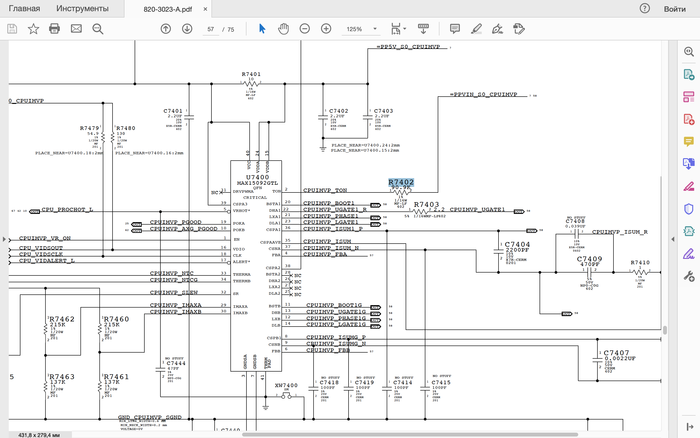Switch to the Главная tab
The height and width of the screenshot is (438, 700).
click(x=25, y=8)
